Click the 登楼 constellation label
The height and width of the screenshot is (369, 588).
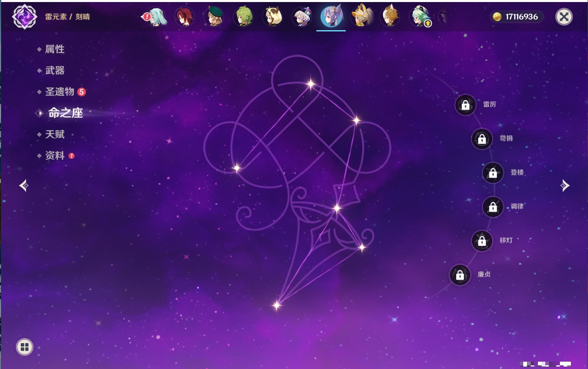(x=517, y=172)
